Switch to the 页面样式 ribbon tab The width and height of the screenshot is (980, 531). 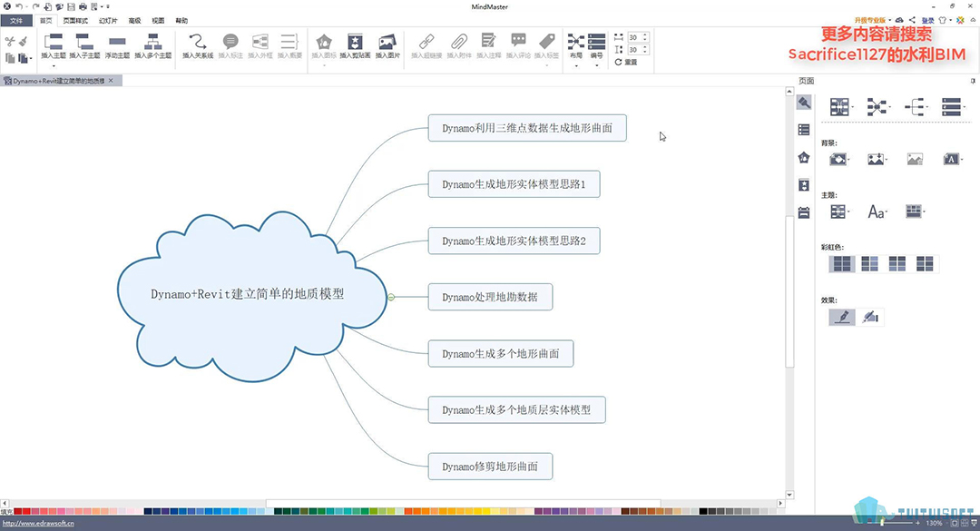click(x=76, y=20)
